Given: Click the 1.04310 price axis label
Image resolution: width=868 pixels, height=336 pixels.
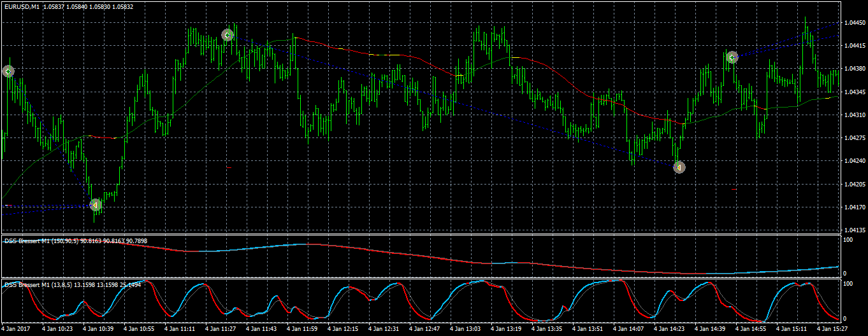Looking at the screenshot, I should coord(853,115).
